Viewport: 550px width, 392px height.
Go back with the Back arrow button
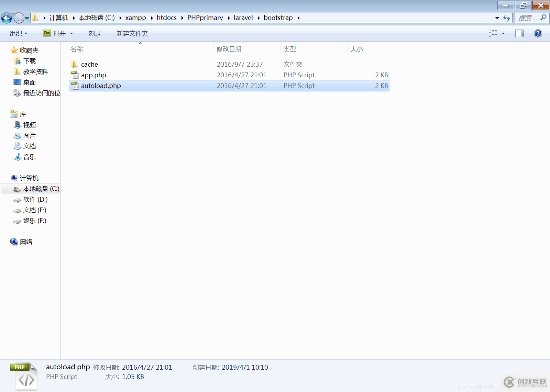(7, 18)
